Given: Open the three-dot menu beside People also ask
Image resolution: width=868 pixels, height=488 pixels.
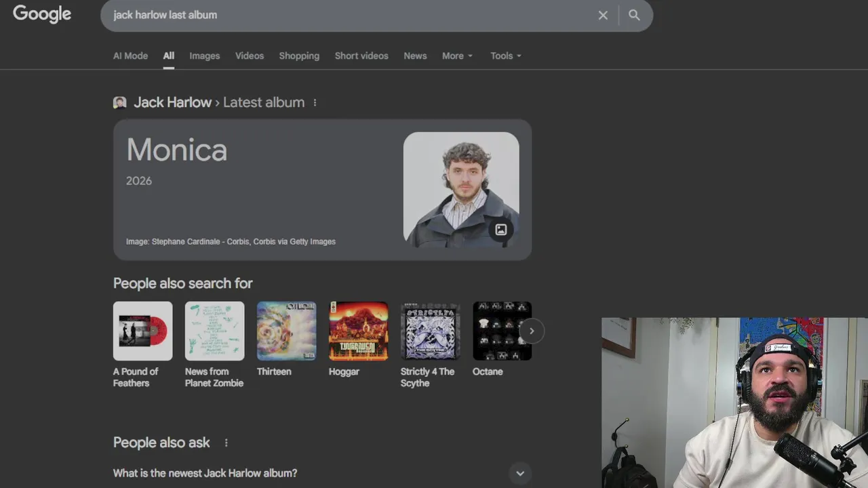Looking at the screenshot, I should coord(226,443).
